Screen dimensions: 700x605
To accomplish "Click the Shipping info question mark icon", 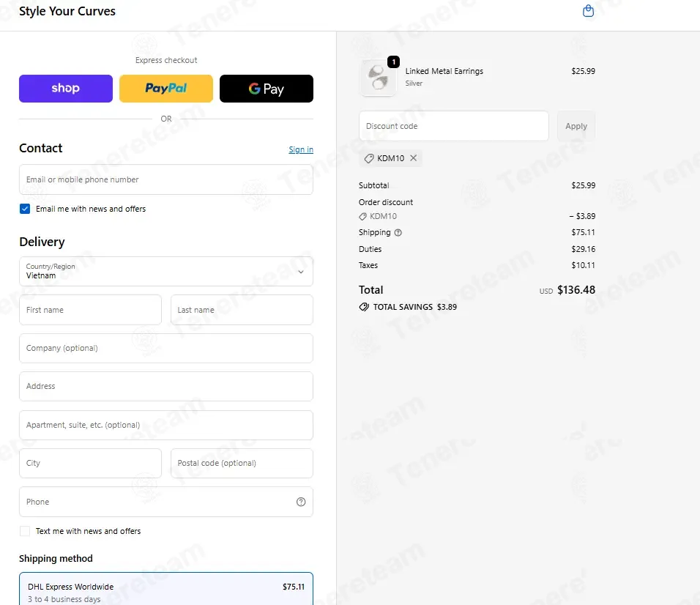I will (x=398, y=233).
